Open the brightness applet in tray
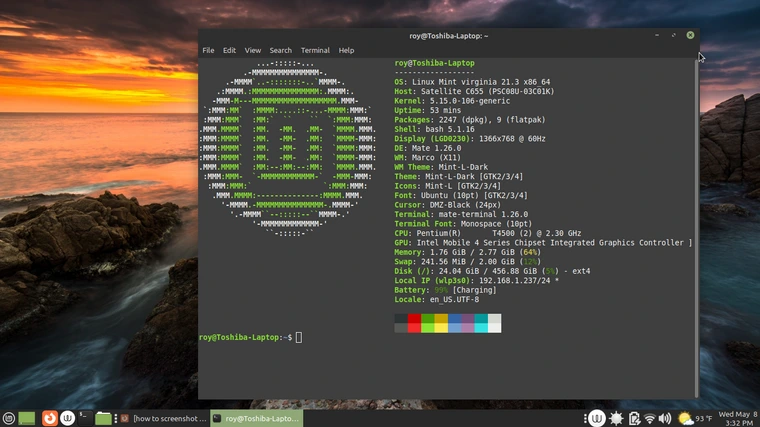The height and width of the screenshot is (427, 760). [x=616, y=418]
